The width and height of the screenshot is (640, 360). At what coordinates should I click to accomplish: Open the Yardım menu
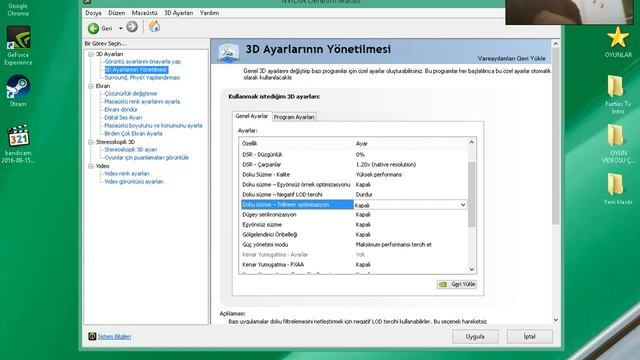209,13
